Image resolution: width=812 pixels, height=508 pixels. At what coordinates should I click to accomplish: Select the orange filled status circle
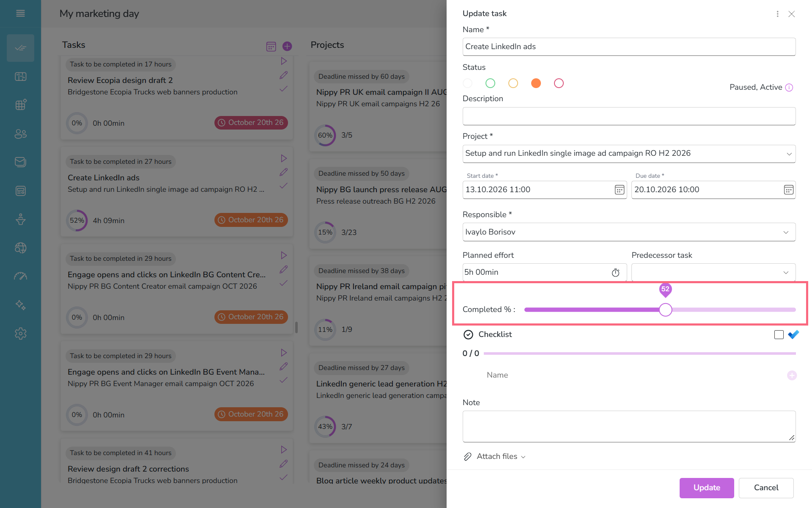tap(536, 83)
